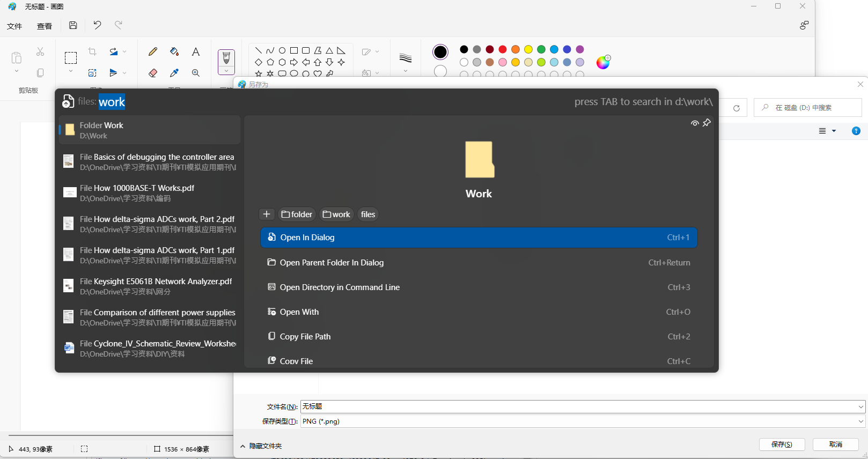The width and height of the screenshot is (868, 459).
Task: Choose the diamond shape in shapes gallery
Action: coord(259,62)
